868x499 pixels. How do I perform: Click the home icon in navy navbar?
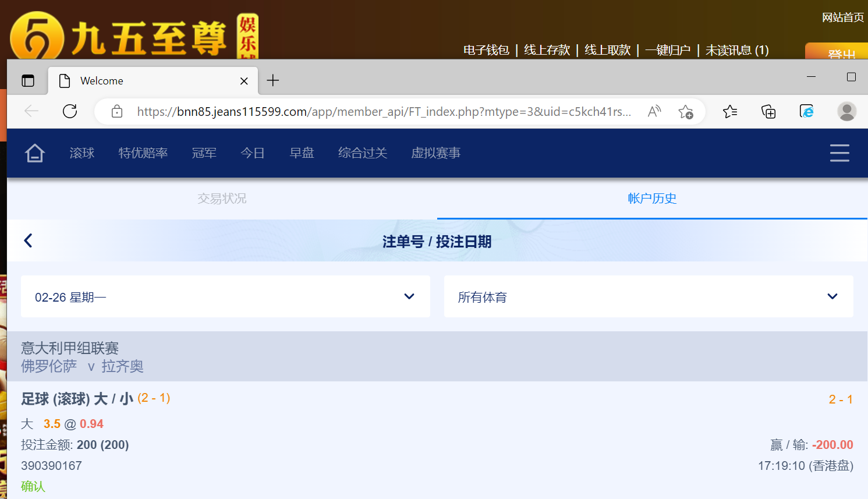[x=35, y=153]
